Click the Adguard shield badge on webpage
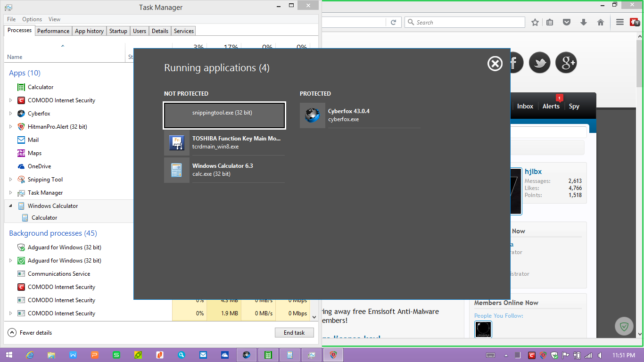The width and height of the screenshot is (644, 362). tap(625, 326)
